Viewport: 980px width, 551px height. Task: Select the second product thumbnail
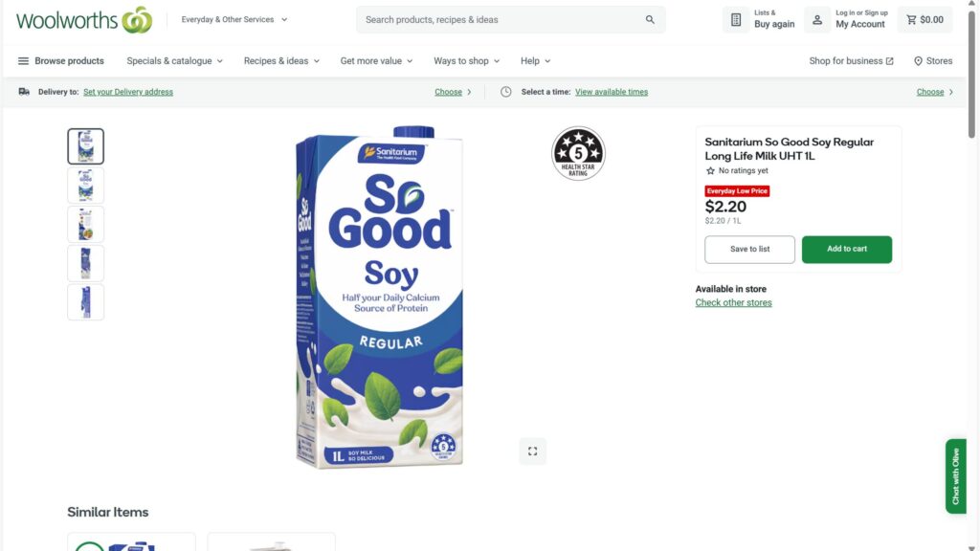tap(85, 186)
